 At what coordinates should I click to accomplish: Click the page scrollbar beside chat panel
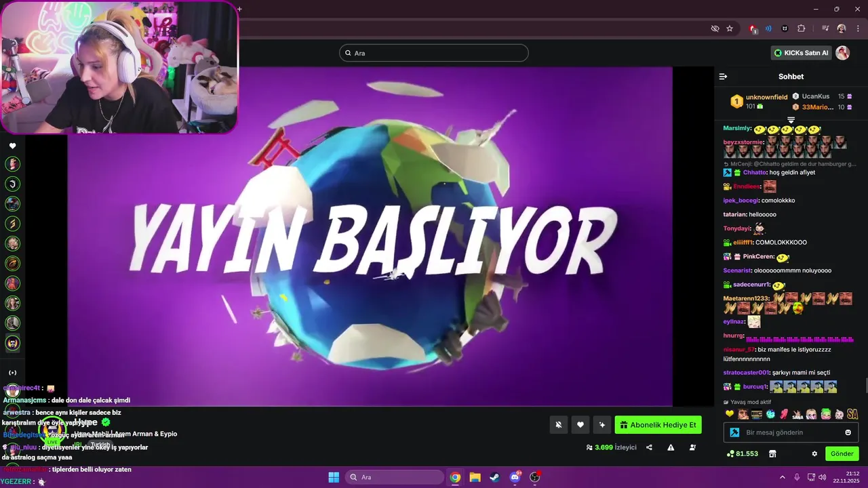pyautogui.click(x=865, y=386)
